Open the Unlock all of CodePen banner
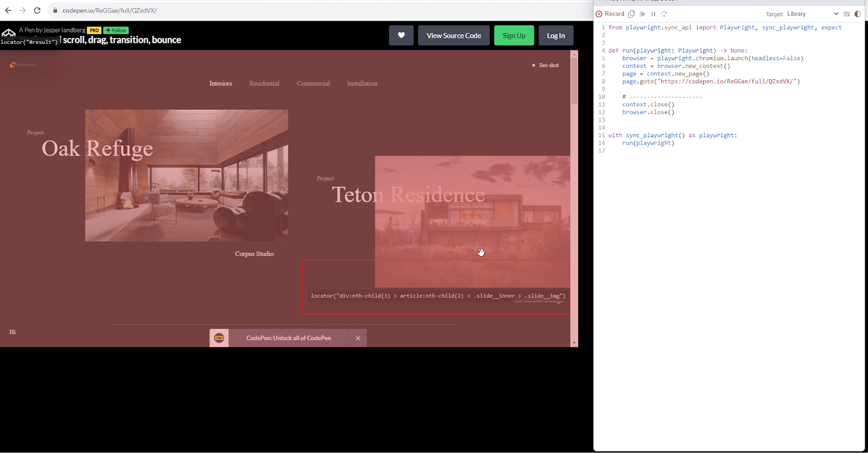 [289, 338]
